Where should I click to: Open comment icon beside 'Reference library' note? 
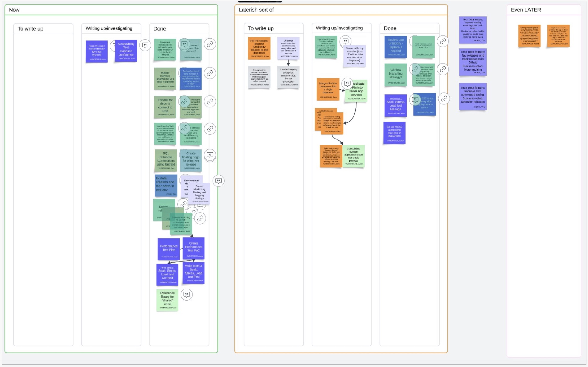pos(187,295)
